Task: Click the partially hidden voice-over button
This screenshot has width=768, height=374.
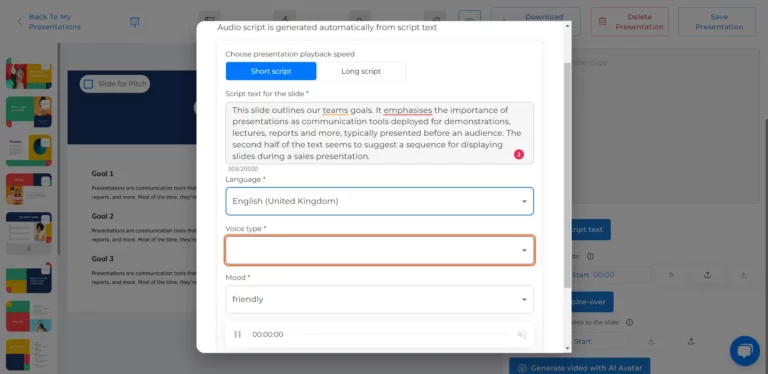Action: pos(592,302)
